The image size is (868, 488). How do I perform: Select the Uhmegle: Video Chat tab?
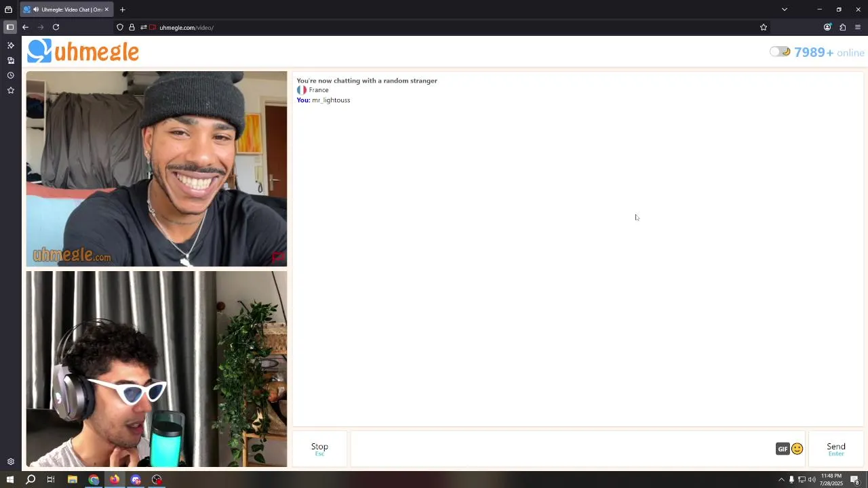(66, 9)
